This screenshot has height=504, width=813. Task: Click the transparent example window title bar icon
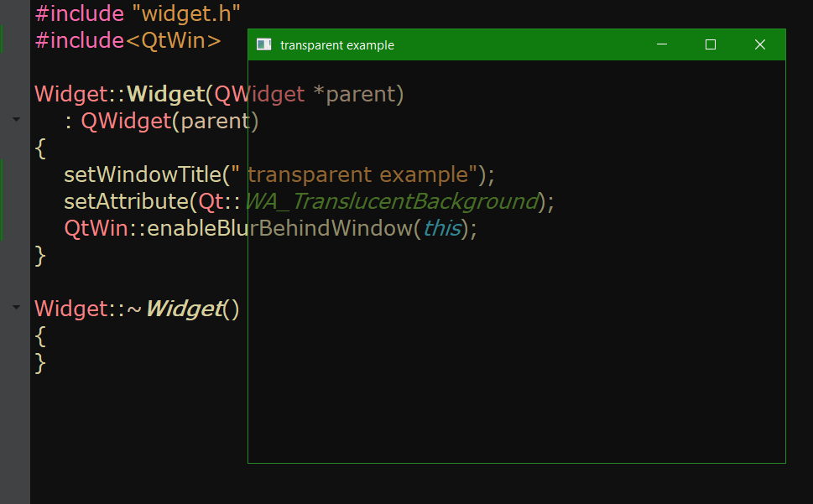pos(263,44)
